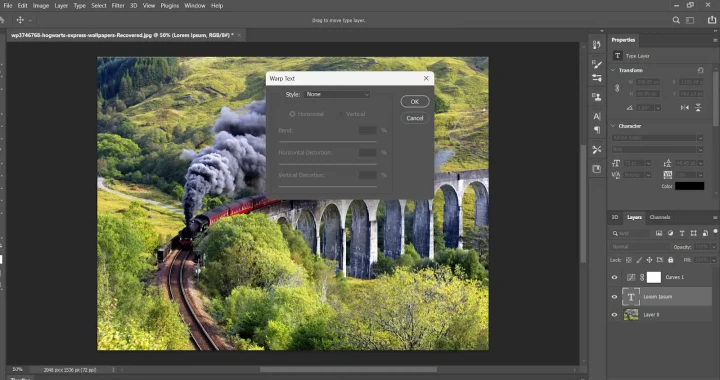Click Cancel in Warp Text dialog
The width and height of the screenshot is (720, 380).
point(415,118)
